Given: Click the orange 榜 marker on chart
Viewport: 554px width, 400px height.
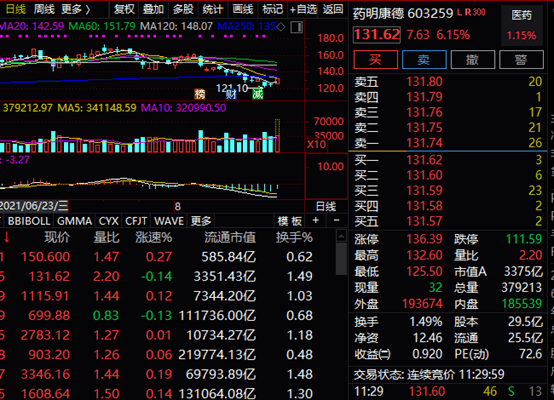Looking at the screenshot, I should click(x=200, y=94).
